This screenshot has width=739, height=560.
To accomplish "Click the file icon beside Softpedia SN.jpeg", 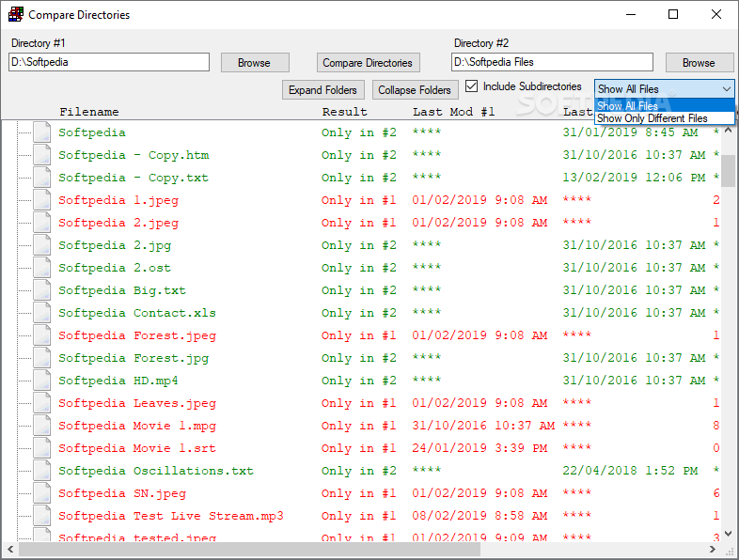I will tap(42, 493).
